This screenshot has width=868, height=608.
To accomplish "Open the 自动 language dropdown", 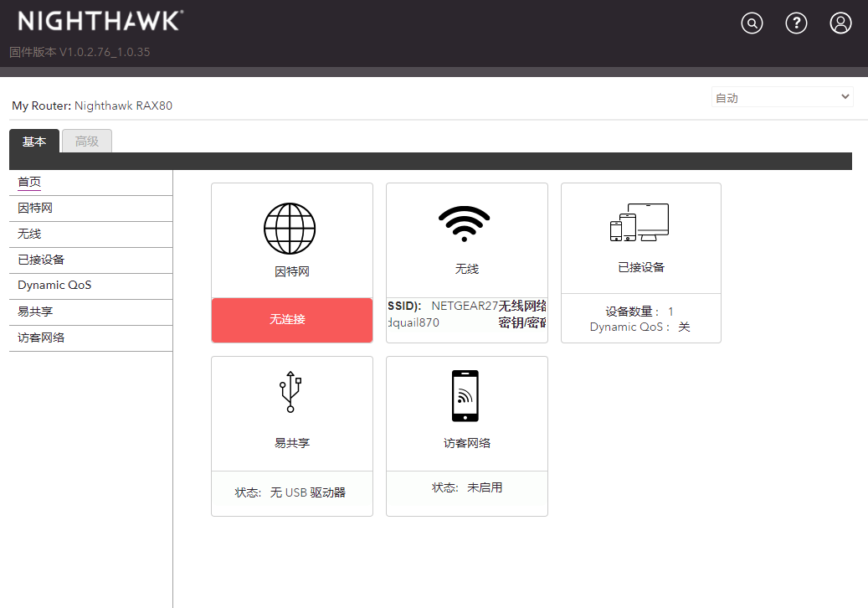I will click(782, 97).
